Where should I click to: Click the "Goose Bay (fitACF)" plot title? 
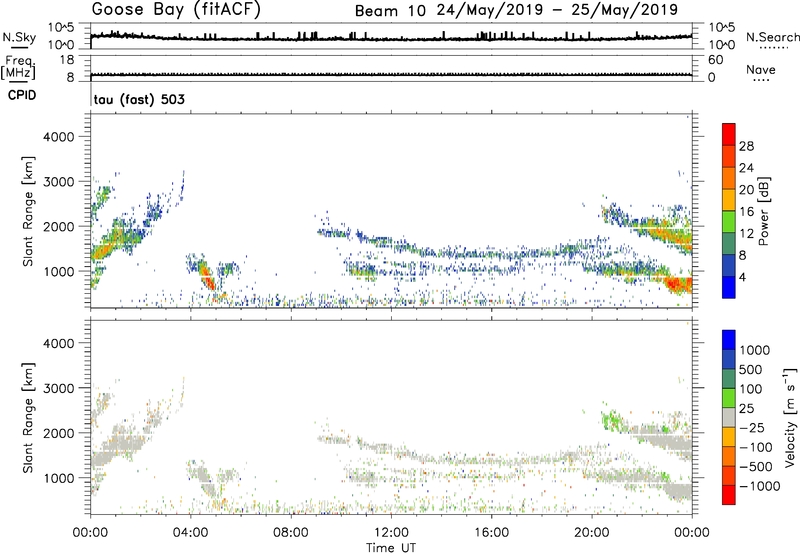click(176, 10)
